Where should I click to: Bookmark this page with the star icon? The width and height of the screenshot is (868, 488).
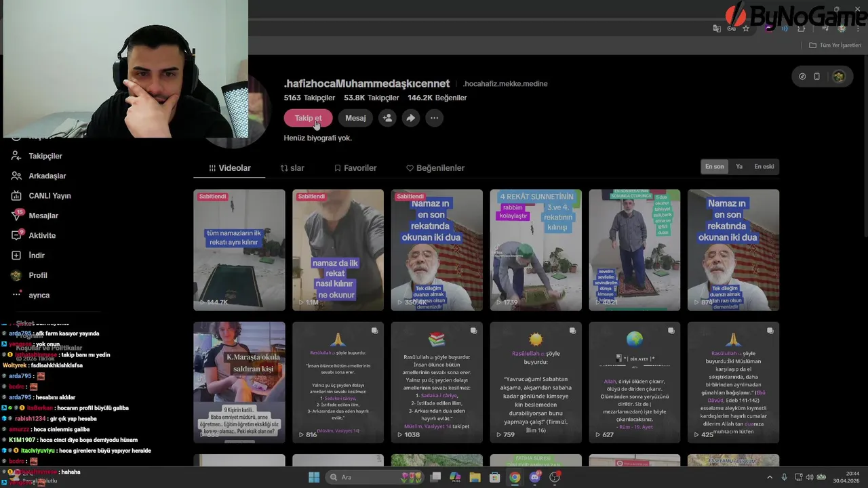[746, 28]
